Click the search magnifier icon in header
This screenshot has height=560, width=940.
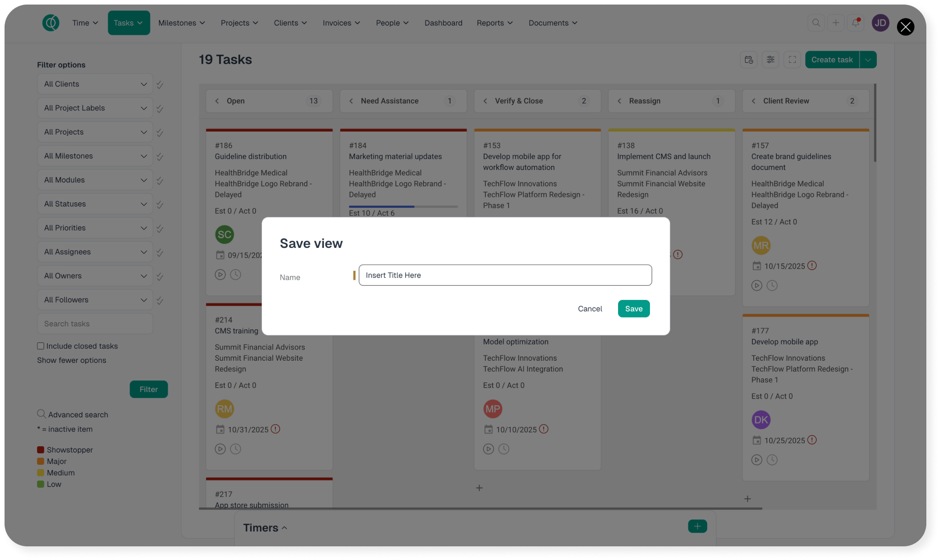click(816, 23)
